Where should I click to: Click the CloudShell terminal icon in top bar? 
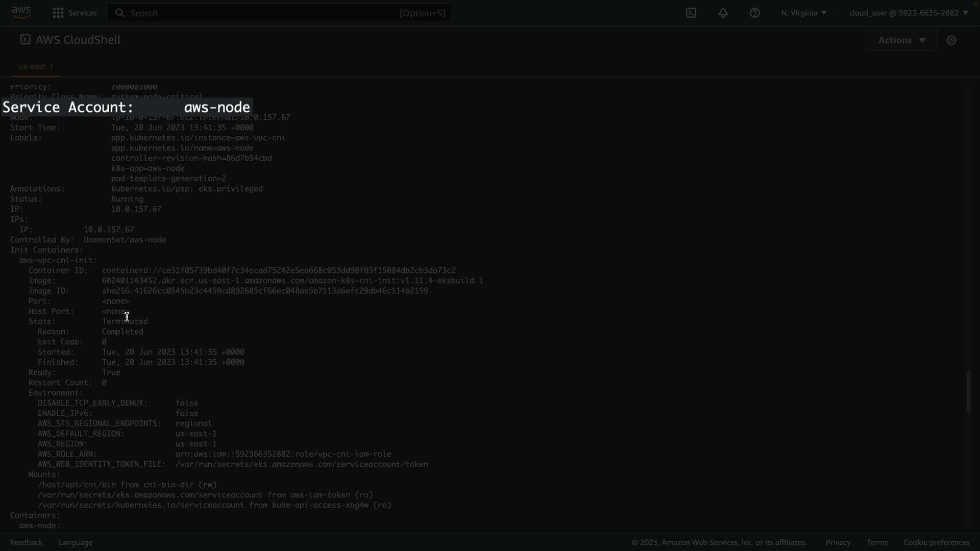(691, 13)
